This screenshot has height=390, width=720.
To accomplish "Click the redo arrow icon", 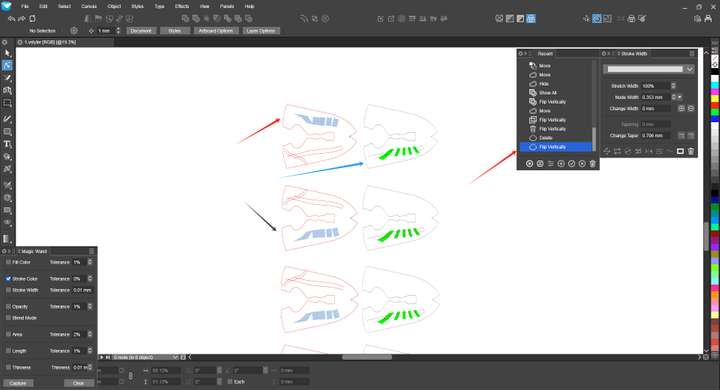I will [x=22, y=19].
